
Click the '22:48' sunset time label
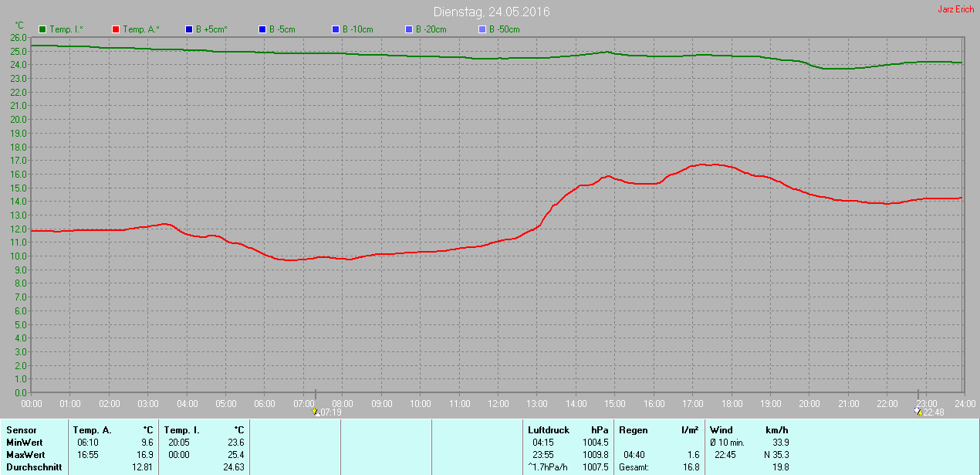pos(934,412)
